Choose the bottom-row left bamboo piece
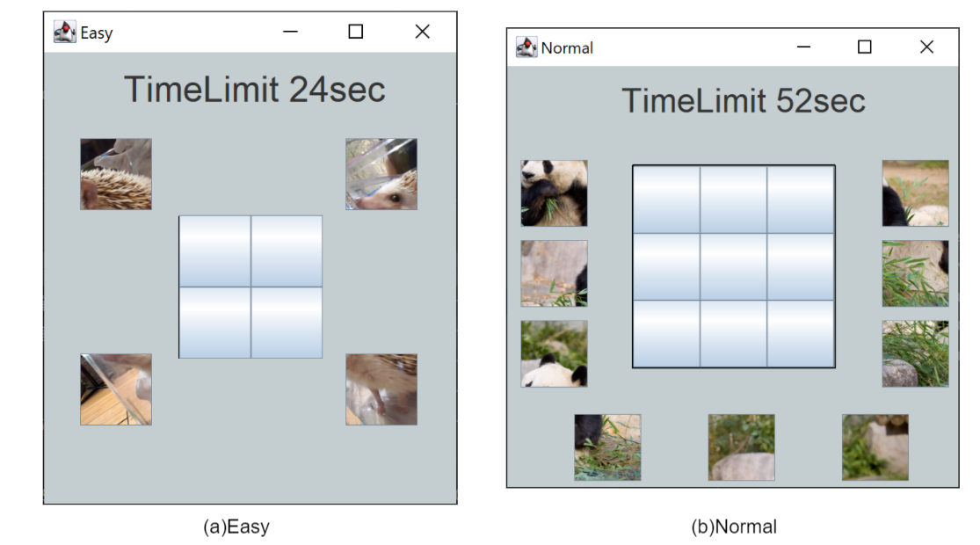Viewport: 980px width, 545px height. (607, 447)
